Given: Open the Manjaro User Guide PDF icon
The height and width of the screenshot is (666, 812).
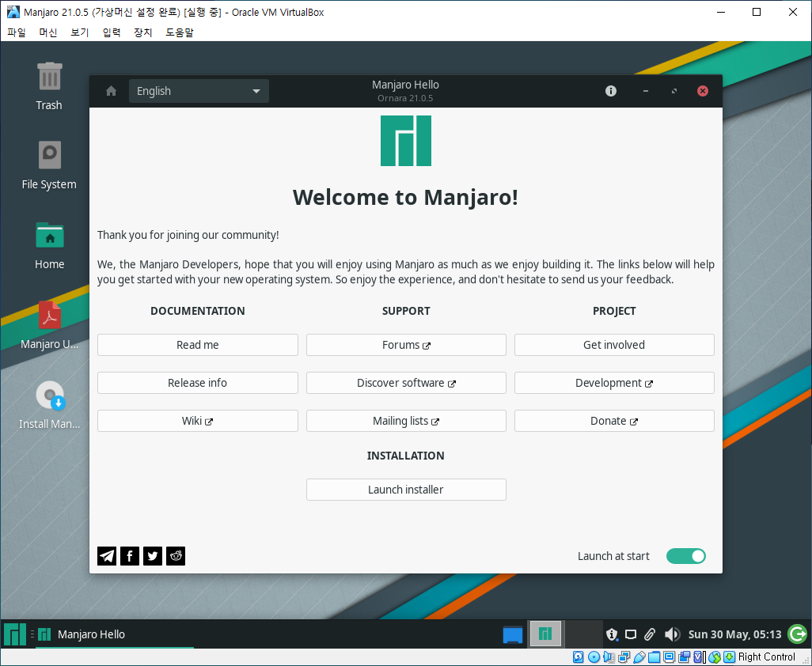Looking at the screenshot, I should (x=49, y=325).
